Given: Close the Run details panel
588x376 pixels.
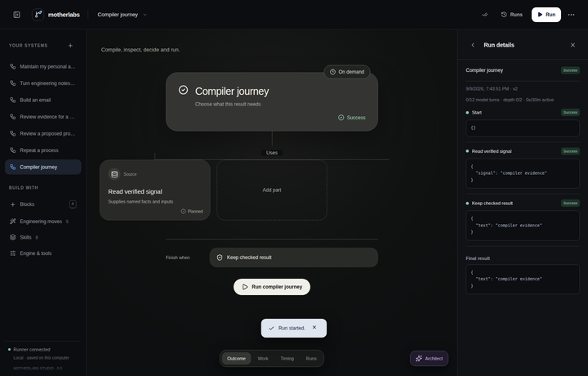Looking at the screenshot, I should 572,45.
